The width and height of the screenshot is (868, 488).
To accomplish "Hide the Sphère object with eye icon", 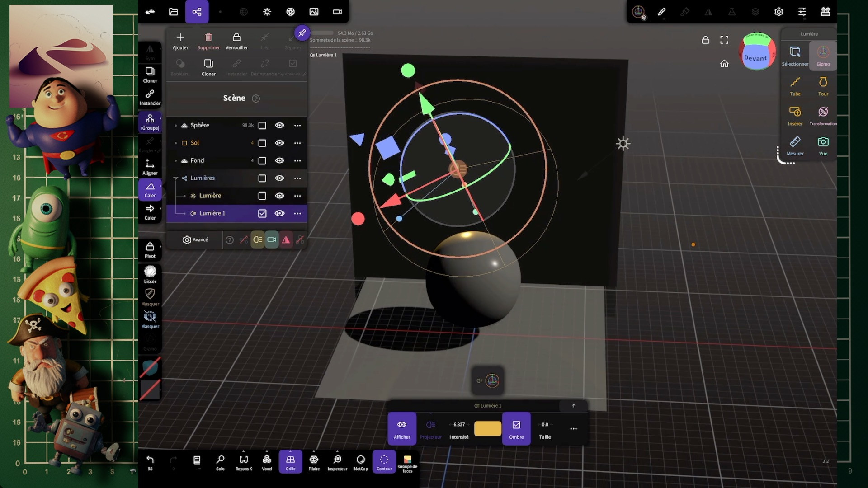I will point(279,125).
